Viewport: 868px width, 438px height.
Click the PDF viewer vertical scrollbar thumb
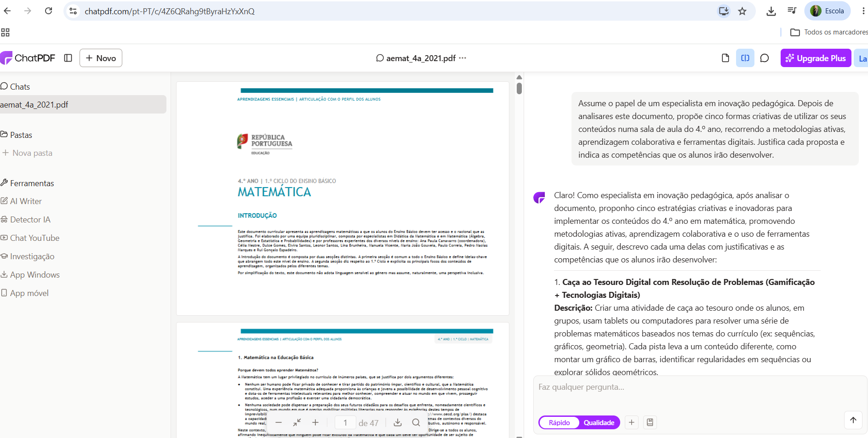pos(519,88)
